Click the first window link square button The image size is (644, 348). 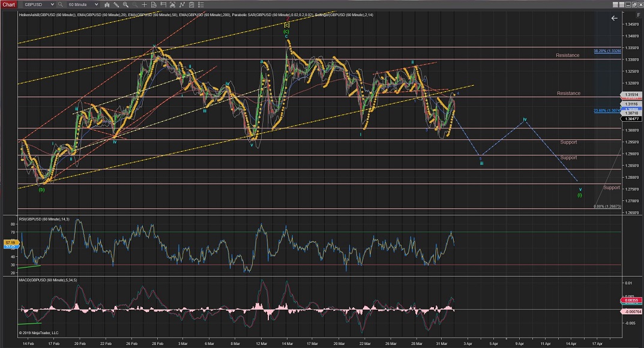pos(615,5)
